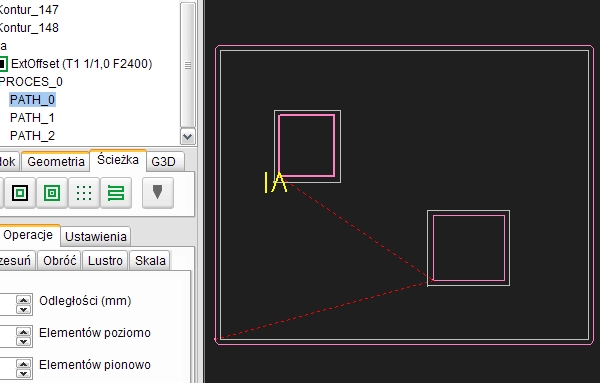Screen dimensions: 600x383
Task: Click the Kontur_148 tree entry
Action: click(x=29, y=28)
